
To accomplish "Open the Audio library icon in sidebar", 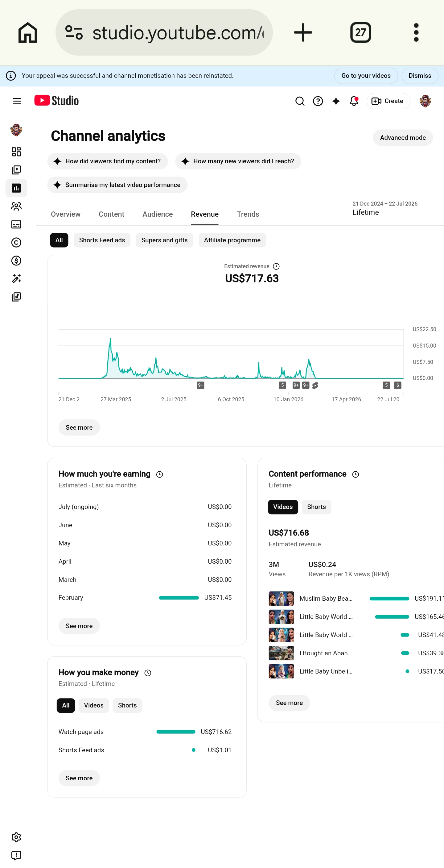I will click(x=16, y=297).
